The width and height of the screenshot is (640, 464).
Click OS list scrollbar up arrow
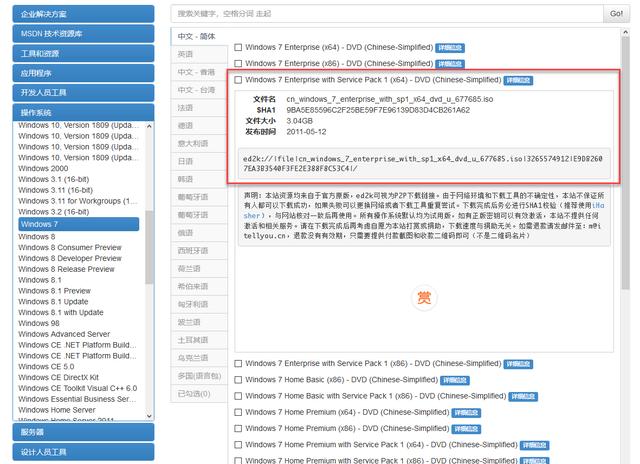coord(149,126)
